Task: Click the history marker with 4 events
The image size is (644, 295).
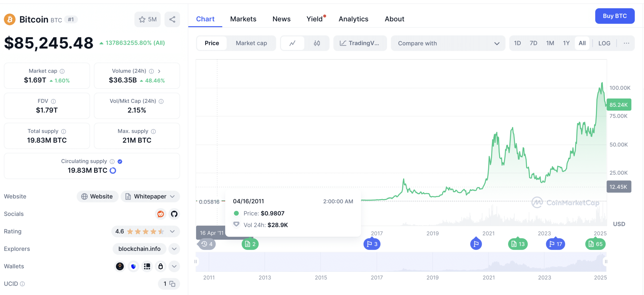Action: pos(207,244)
